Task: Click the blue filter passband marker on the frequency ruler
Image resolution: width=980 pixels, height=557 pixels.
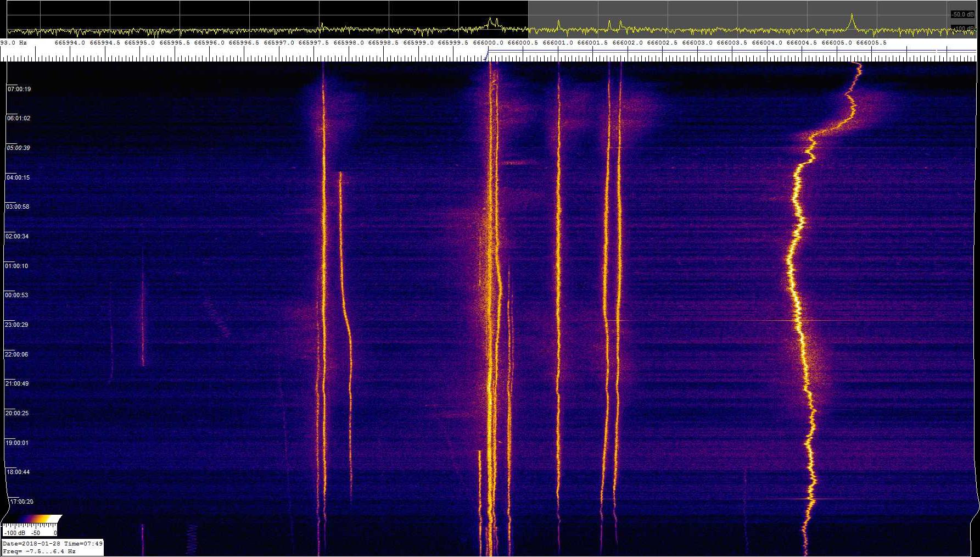Action: tap(731, 52)
